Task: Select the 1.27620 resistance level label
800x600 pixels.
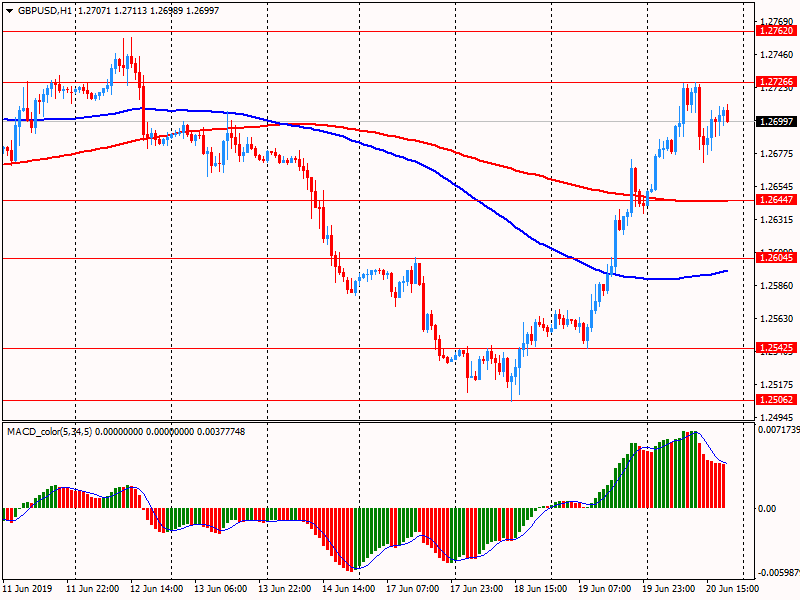Action: tap(776, 31)
